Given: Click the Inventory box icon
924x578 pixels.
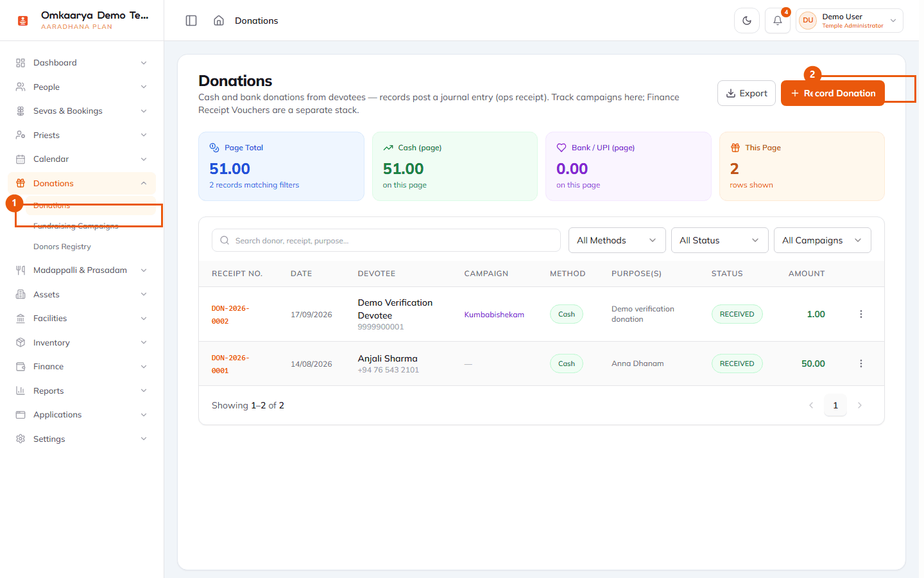Looking at the screenshot, I should (x=21, y=342).
